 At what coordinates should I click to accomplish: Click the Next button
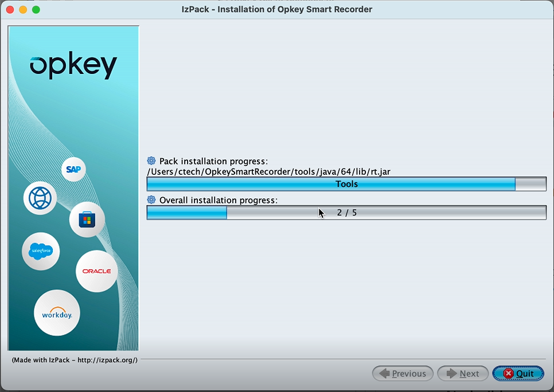pos(463,373)
